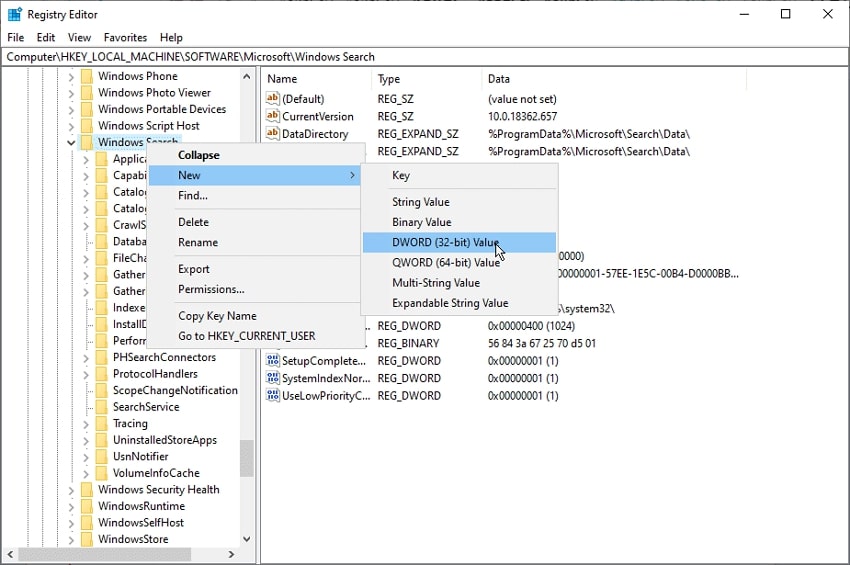Image resolution: width=850 pixels, height=565 pixels.
Task: Choose Multi-String Value option
Action: (459, 283)
